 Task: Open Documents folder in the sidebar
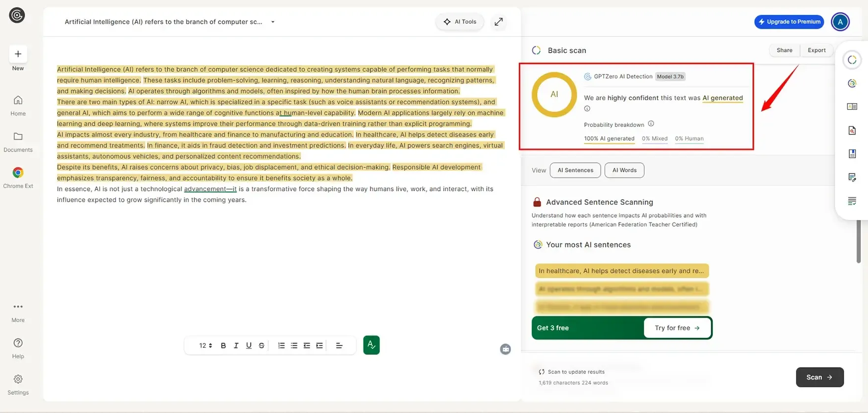tap(18, 142)
